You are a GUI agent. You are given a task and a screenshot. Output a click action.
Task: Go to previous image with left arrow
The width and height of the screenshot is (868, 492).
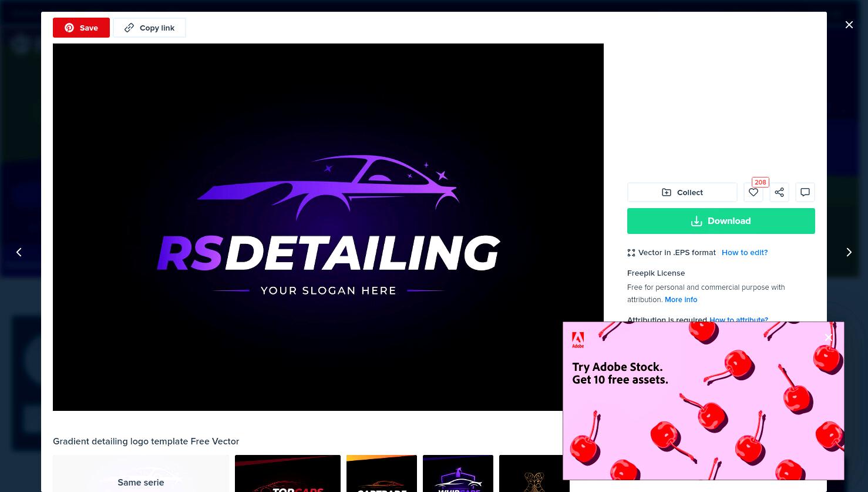pos(19,252)
